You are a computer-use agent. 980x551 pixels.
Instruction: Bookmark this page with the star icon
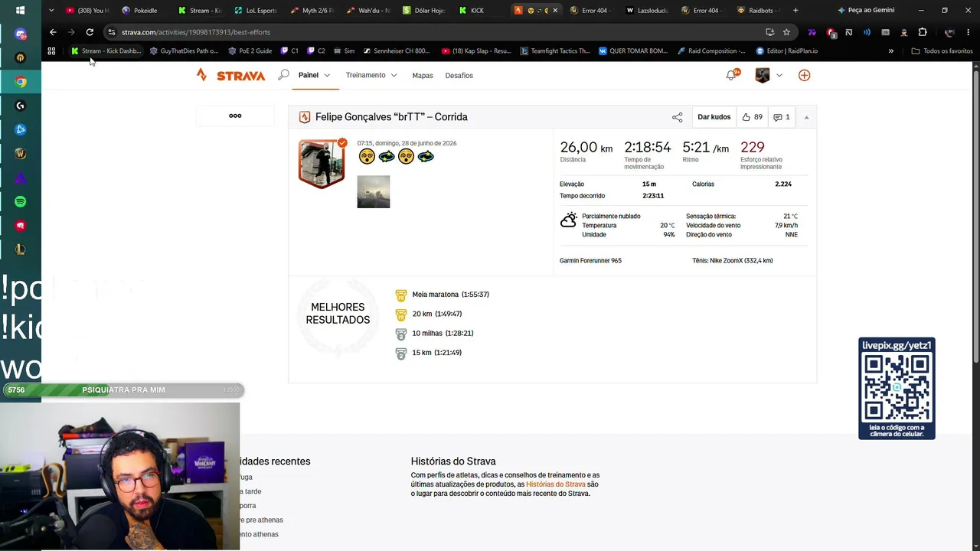(x=786, y=32)
